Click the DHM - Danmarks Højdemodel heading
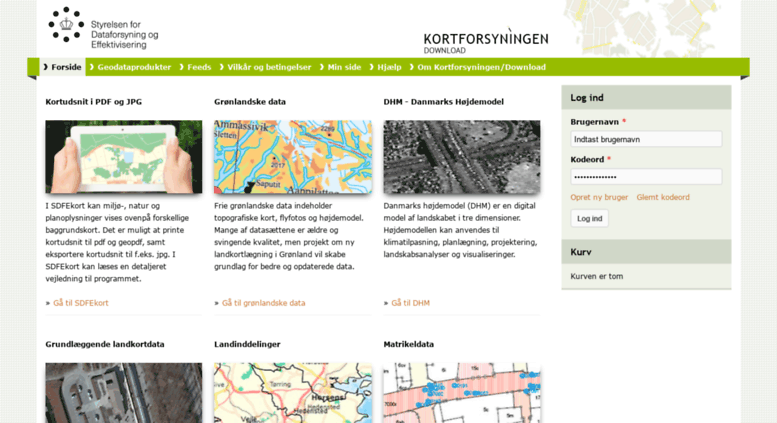Viewport: 777px width, 423px height. tap(444, 102)
